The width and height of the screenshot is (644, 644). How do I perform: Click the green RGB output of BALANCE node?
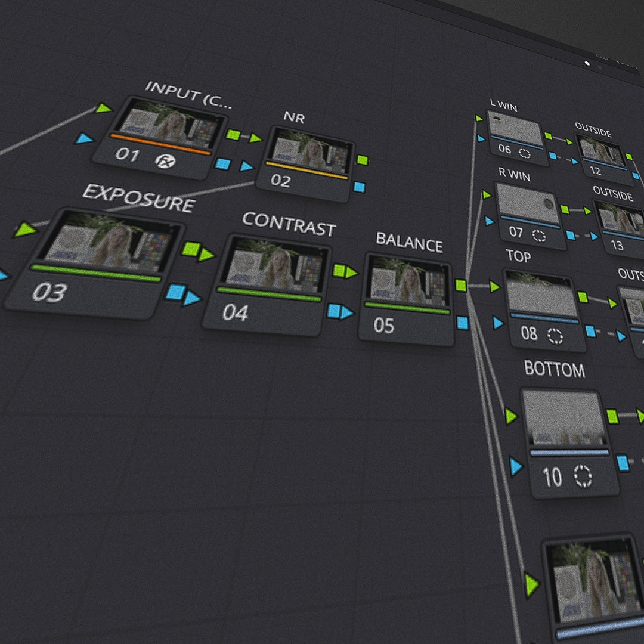tap(460, 285)
